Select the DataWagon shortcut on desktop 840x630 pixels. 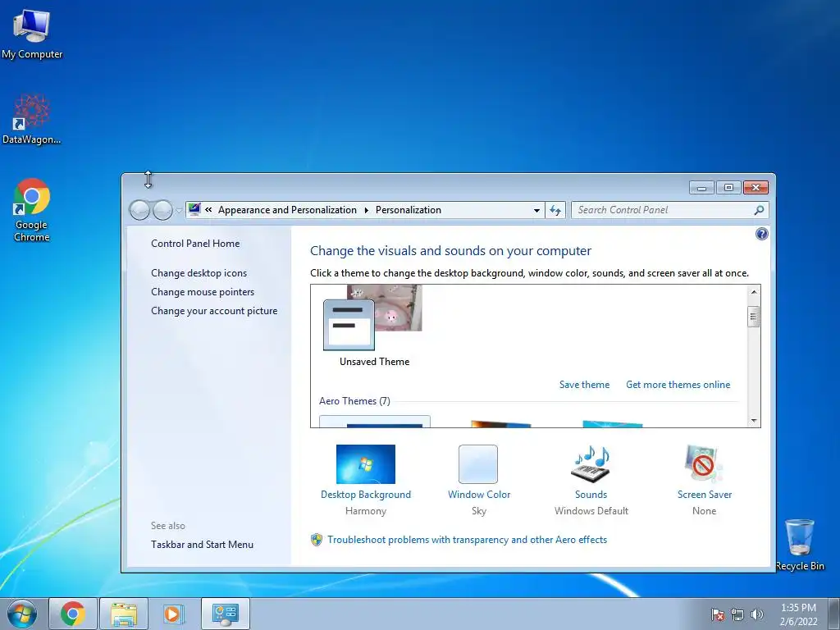[x=32, y=119]
